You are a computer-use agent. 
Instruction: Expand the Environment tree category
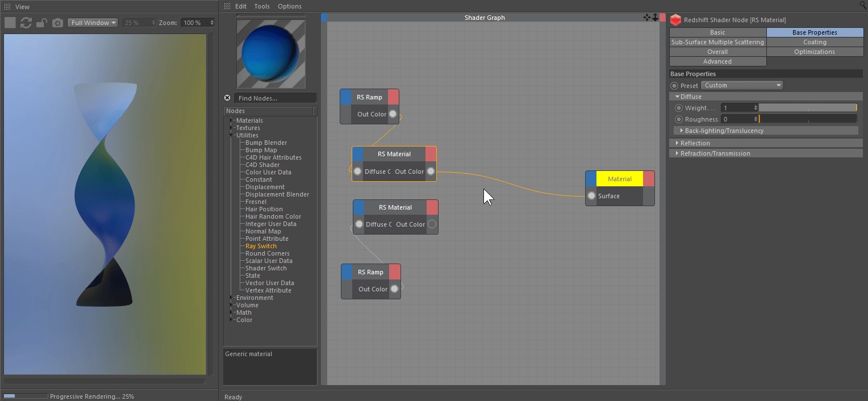coord(232,298)
